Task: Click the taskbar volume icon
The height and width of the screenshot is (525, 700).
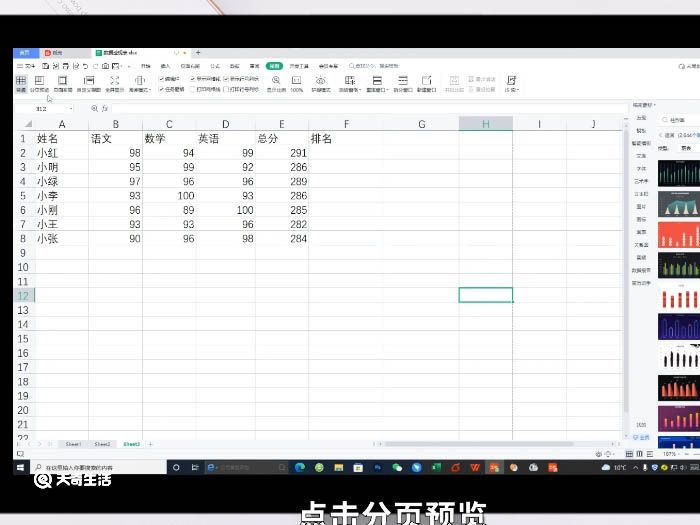Action: click(683, 468)
